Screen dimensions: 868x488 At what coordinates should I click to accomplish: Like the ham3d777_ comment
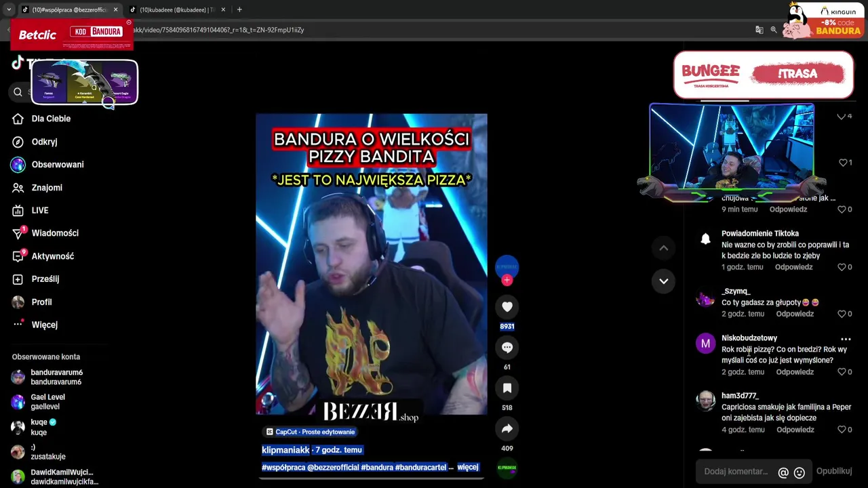click(x=842, y=430)
